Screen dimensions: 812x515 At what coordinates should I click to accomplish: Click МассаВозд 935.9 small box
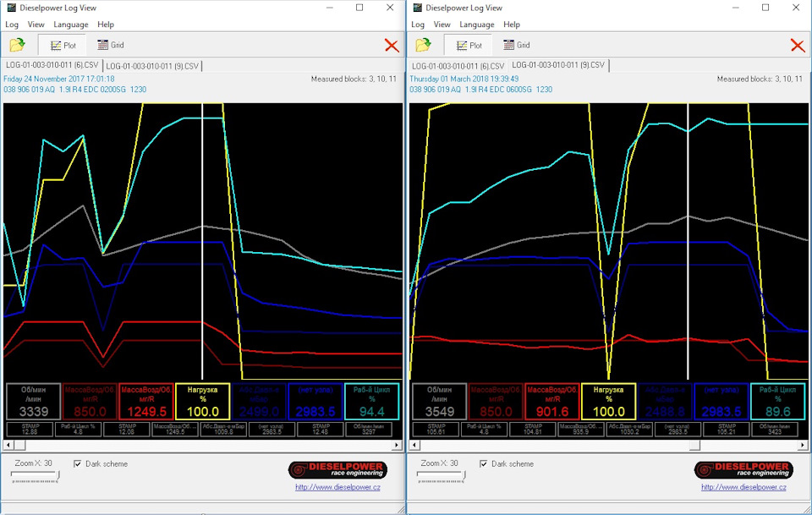(581, 429)
